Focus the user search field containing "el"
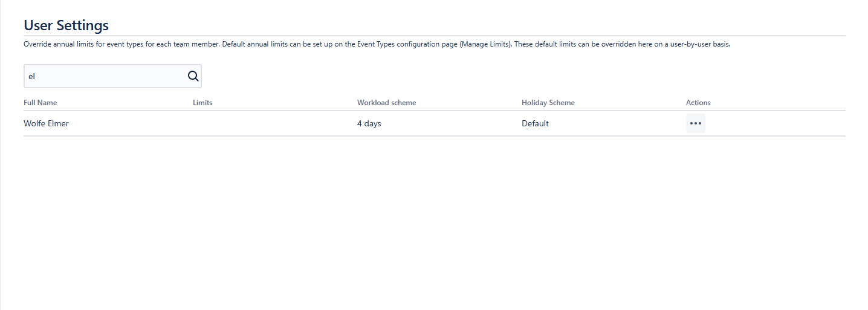 [104, 77]
